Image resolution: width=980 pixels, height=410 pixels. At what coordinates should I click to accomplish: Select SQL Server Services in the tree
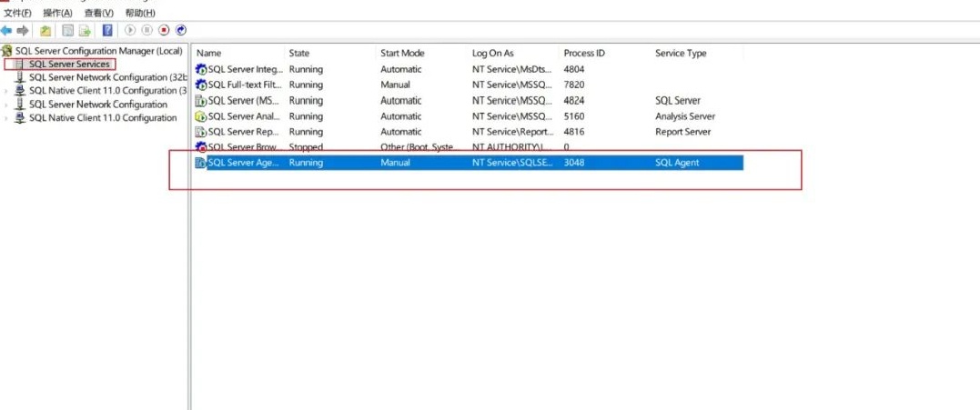pyautogui.click(x=69, y=65)
